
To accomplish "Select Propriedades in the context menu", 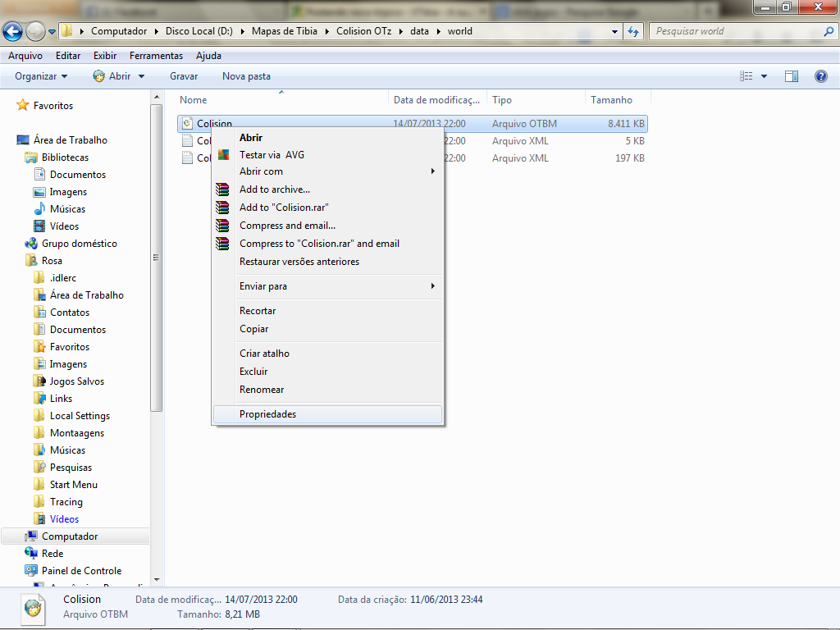I will tap(328, 414).
